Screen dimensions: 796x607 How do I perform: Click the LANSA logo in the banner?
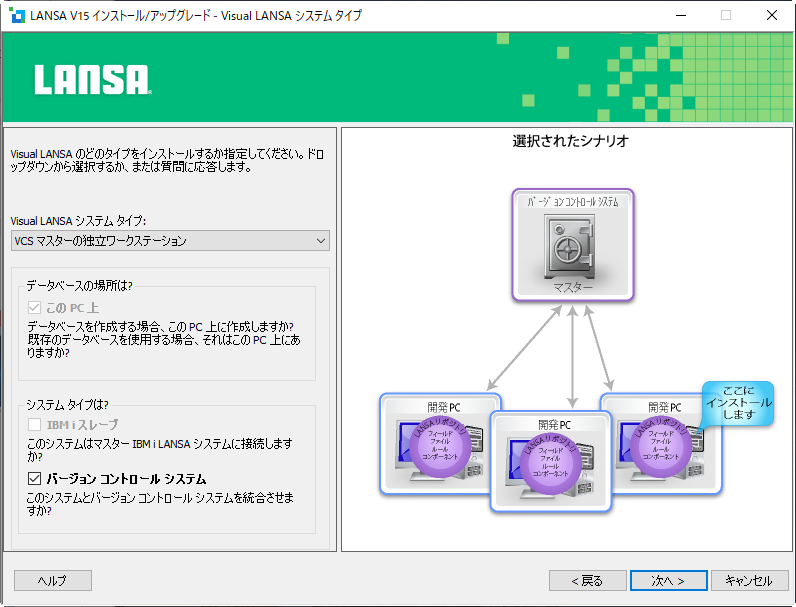92,79
